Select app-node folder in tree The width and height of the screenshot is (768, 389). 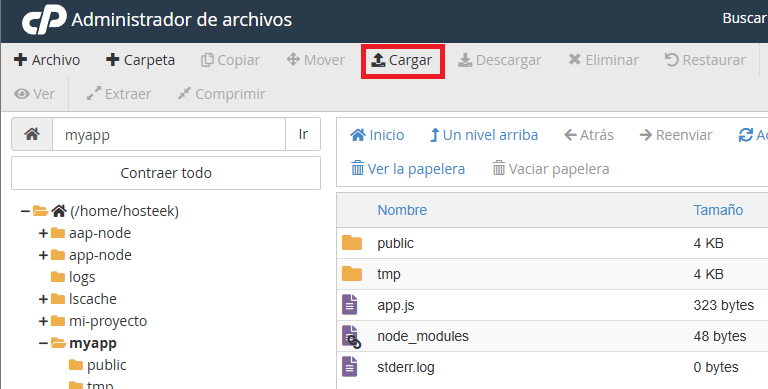[x=100, y=255]
